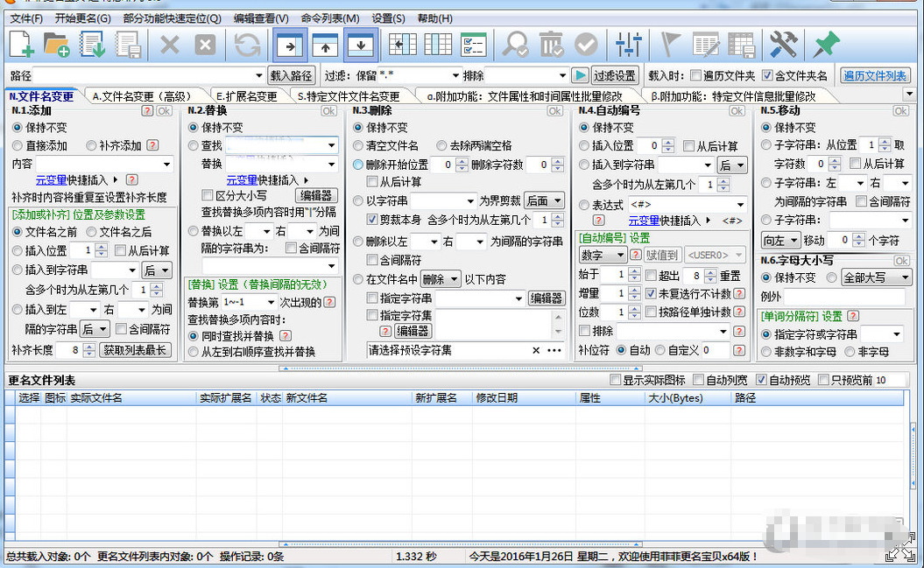Click the 获取列表最长 button
The width and height of the screenshot is (924, 568).
(137, 350)
